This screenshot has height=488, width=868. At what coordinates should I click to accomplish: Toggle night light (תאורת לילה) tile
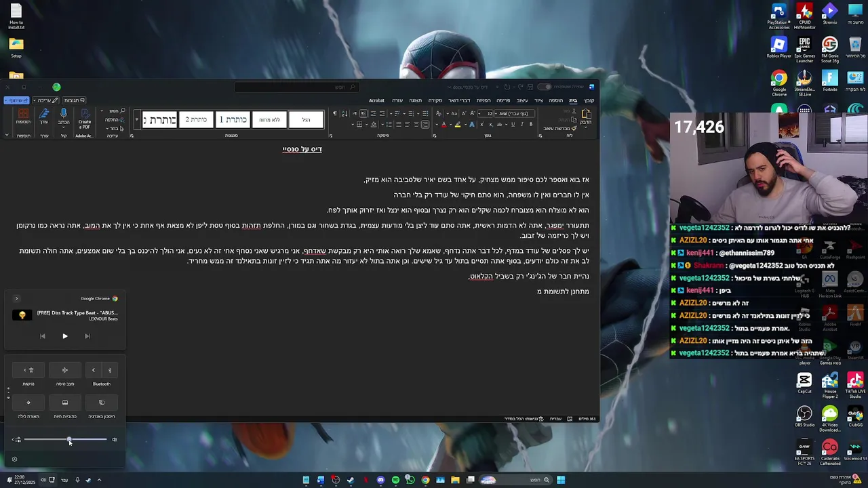click(x=28, y=403)
